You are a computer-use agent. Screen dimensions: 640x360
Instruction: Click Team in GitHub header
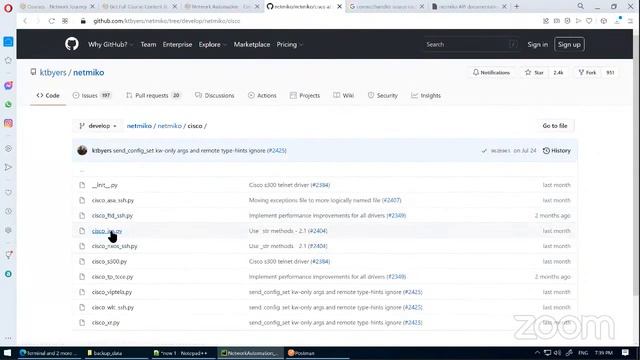(148, 44)
